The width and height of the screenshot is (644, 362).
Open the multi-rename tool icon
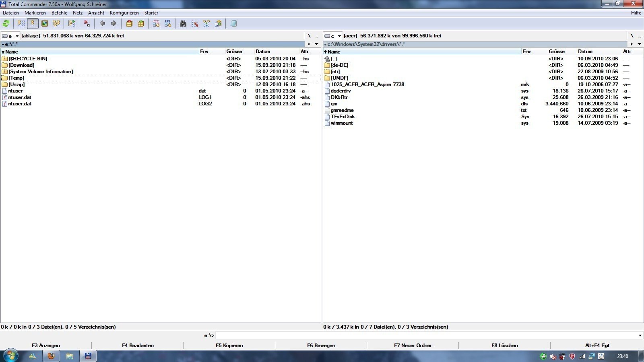click(x=195, y=24)
